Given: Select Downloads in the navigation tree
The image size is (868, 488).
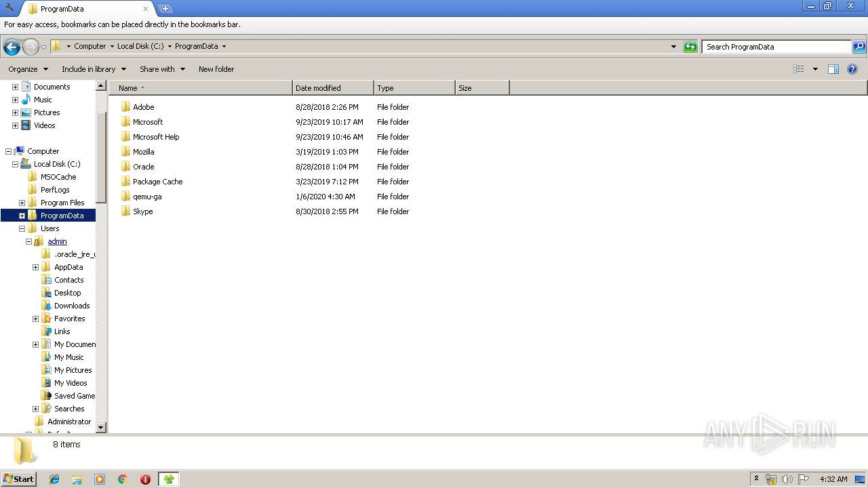Looking at the screenshot, I should 72,306.
